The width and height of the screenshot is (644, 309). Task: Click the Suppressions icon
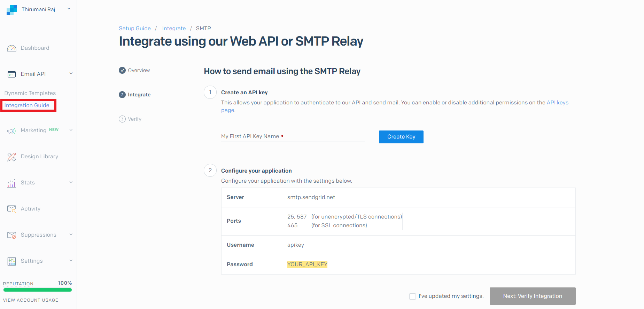tap(11, 235)
